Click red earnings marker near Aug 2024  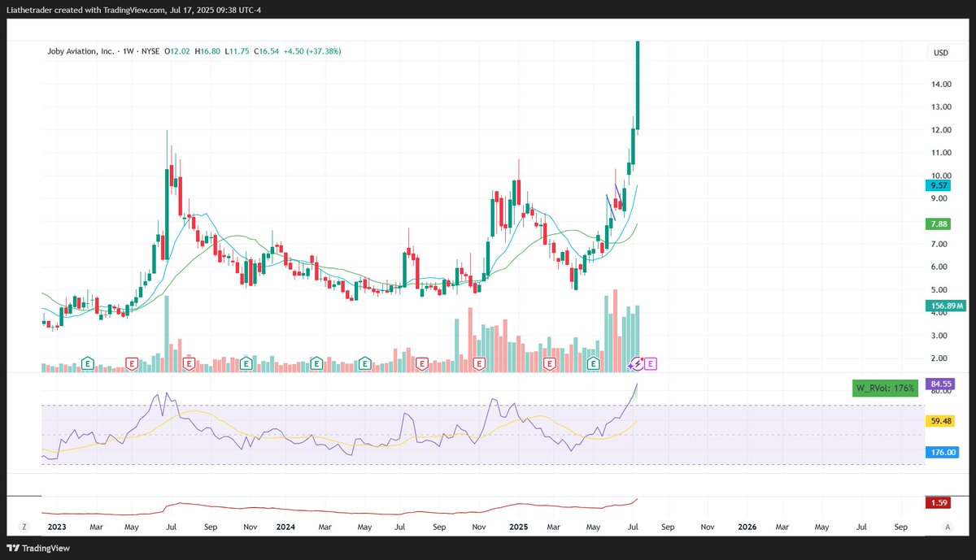(x=422, y=362)
